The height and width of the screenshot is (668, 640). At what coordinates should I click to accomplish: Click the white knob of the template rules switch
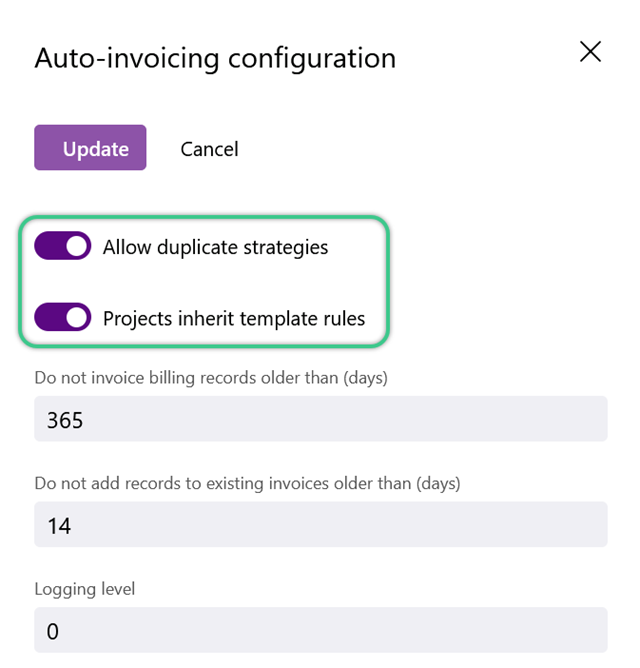click(x=77, y=317)
